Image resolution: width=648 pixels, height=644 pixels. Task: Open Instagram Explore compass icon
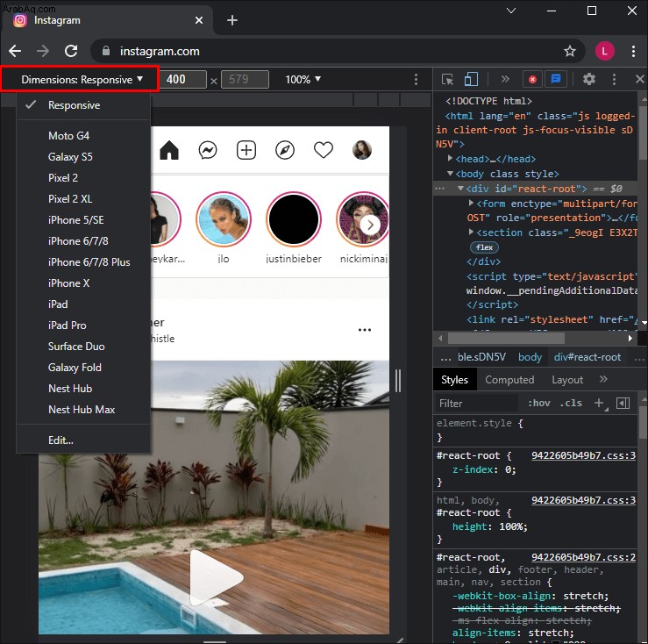point(285,150)
